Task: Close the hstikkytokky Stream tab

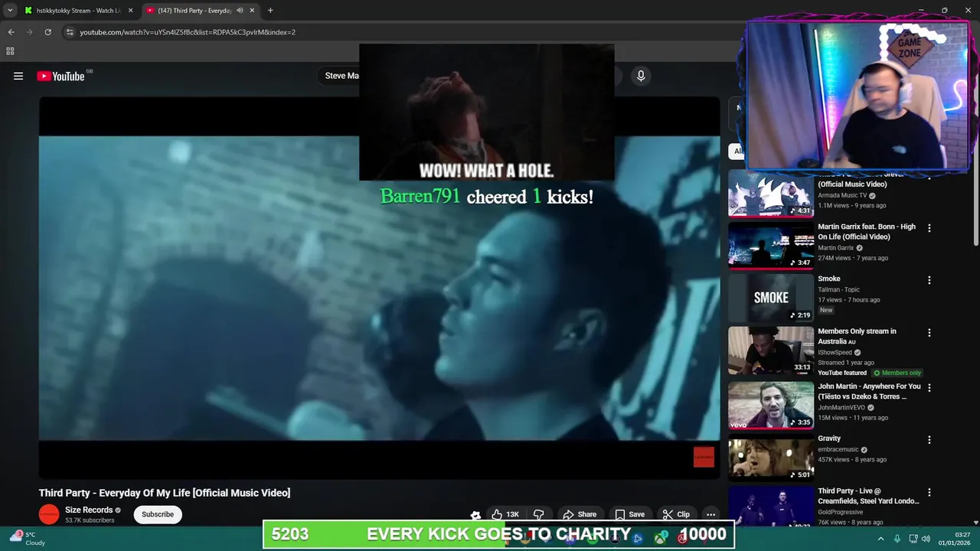Action: coord(130,11)
